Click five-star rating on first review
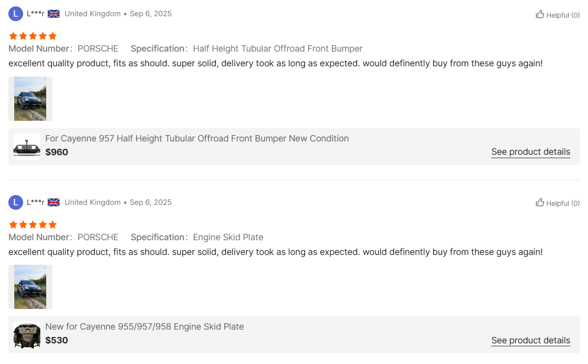Viewport: 588px width, 364px height. click(x=33, y=36)
